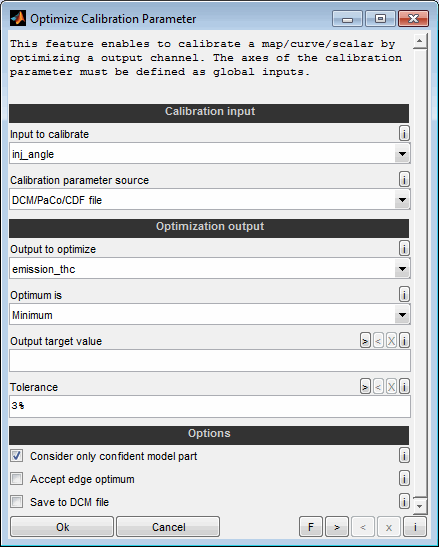Open info for Consider only confident model part
Image resolution: width=439 pixels, height=547 pixels.
click(404, 455)
